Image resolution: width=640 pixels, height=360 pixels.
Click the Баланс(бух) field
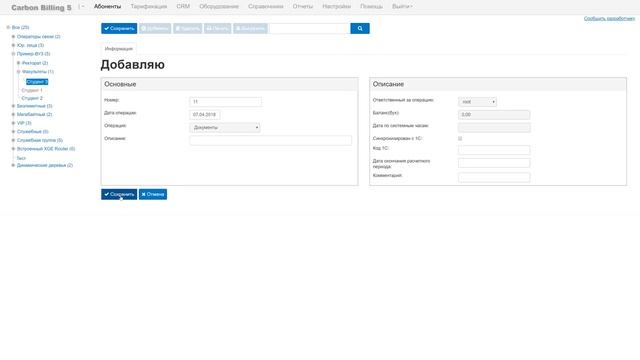click(x=494, y=115)
